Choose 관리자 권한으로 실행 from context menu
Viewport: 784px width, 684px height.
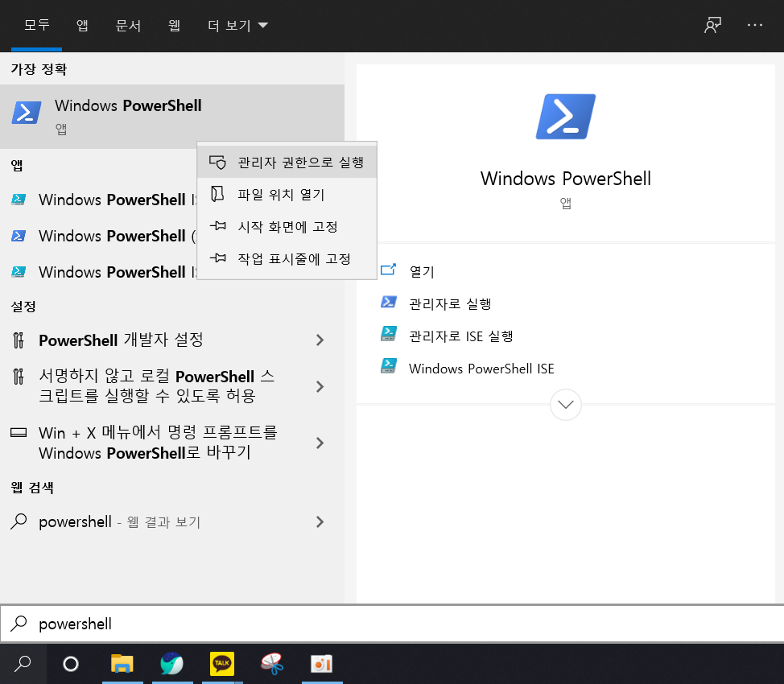click(x=287, y=162)
